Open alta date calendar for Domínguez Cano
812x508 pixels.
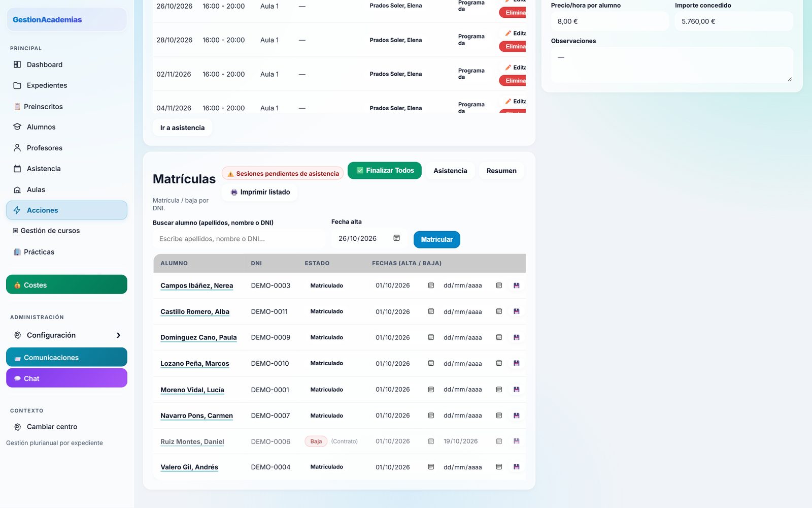431,337
